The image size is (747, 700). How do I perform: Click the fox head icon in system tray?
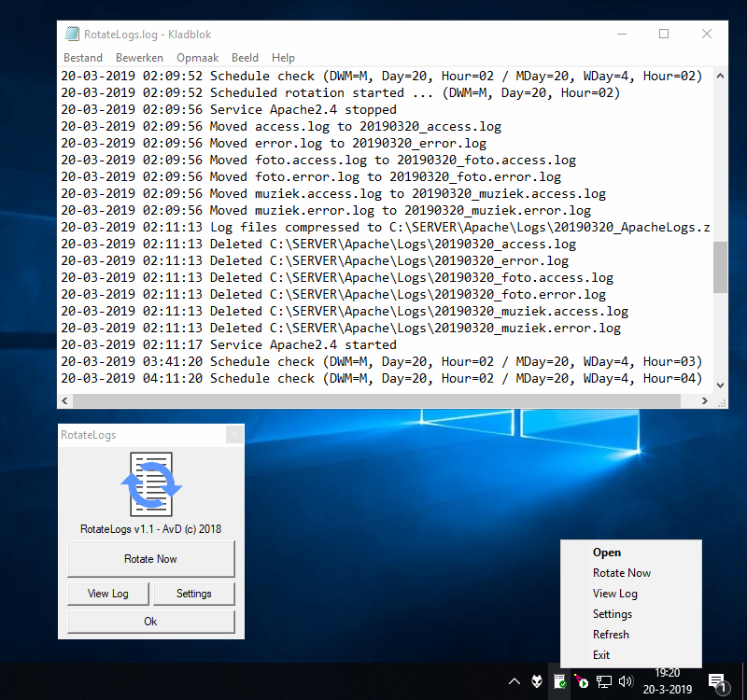pyautogui.click(x=538, y=682)
